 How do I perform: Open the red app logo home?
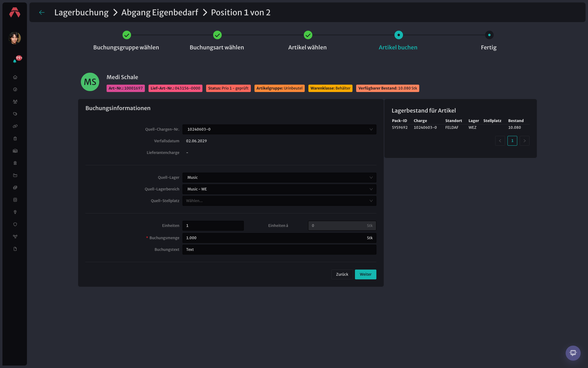(x=15, y=12)
